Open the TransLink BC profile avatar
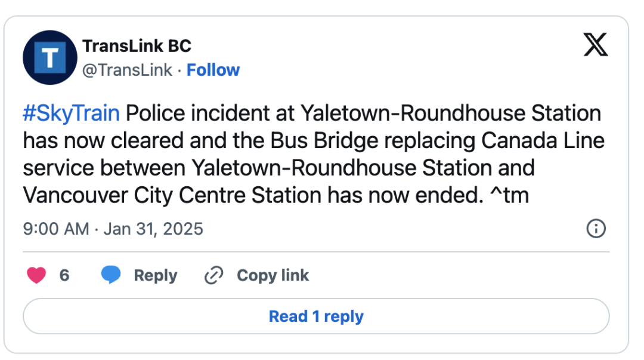Viewport: 644px width, 360px height. [x=49, y=57]
